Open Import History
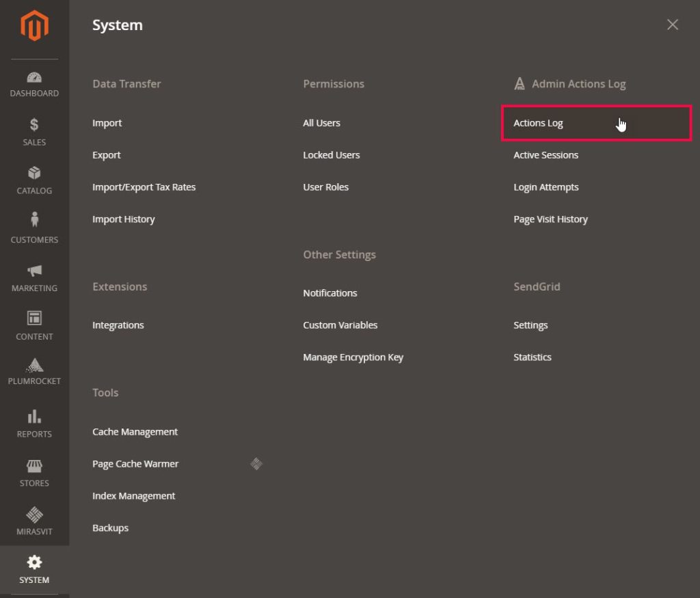700x598 pixels. click(x=124, y=219)
